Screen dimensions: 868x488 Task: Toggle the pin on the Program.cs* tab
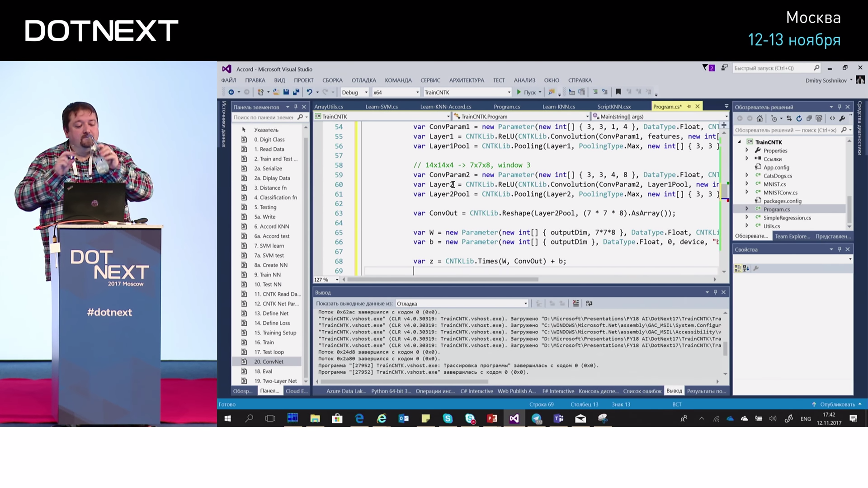tap(689, 107)
